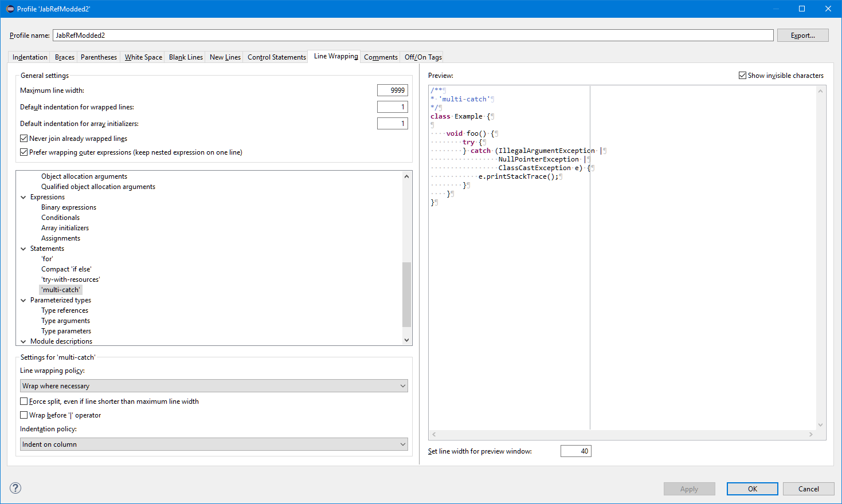Viewport: 842px width, 504px height.
Task: Open the Off/On Tags tab
Action: coord(423,57)
